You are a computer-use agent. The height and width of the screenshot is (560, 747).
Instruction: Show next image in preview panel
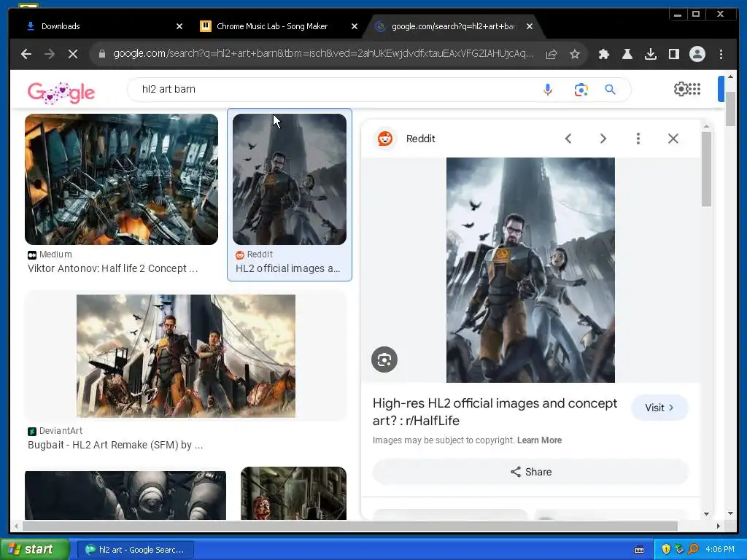tap(603, 139)
